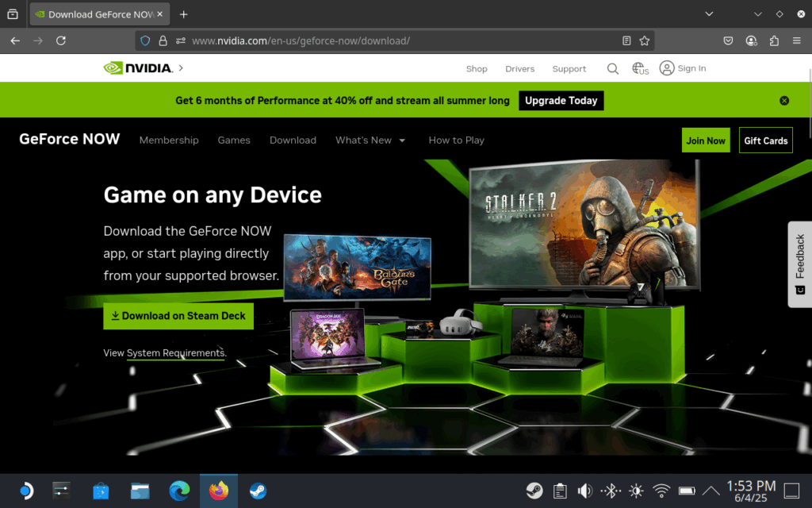This screenshot has height=508, width=812.
Task: Click the Join Now button
Action: click(705, 140)
